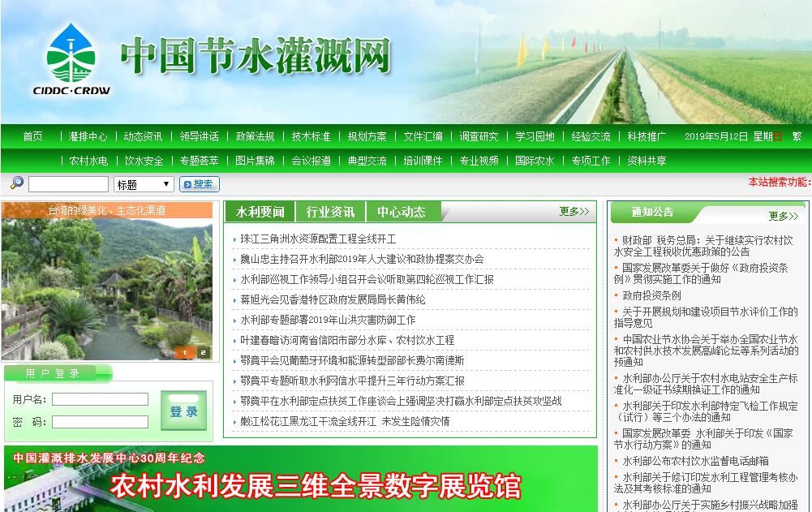Open news 珠江三角洲水资源配置工程全线开工
The width and height of the screenshot is (812, 512).
(318, 239)
